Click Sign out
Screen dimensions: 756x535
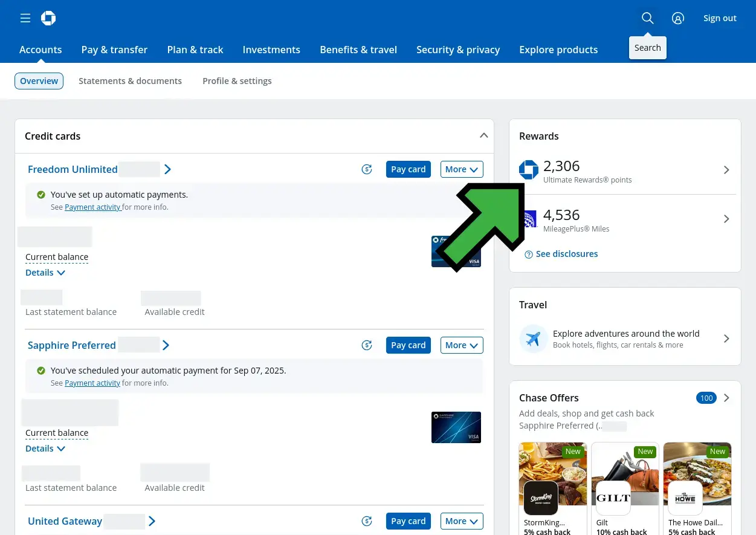[720, 18]
